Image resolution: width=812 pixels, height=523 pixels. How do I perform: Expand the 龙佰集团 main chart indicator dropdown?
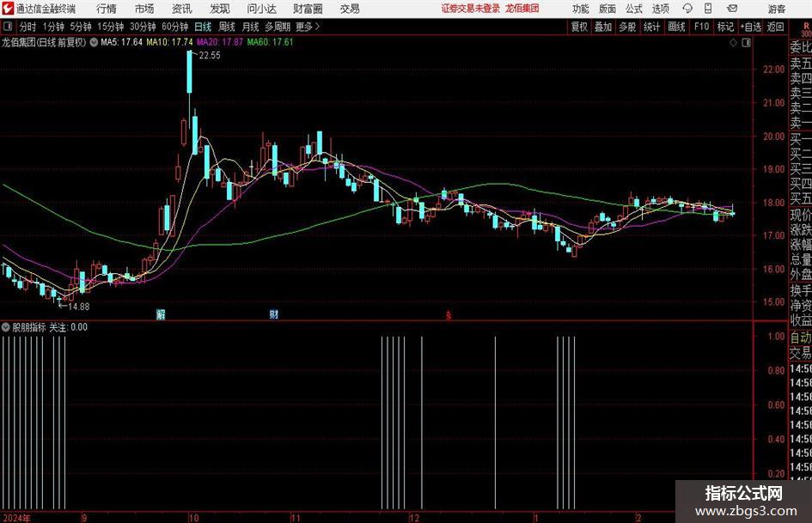[94, 42]
